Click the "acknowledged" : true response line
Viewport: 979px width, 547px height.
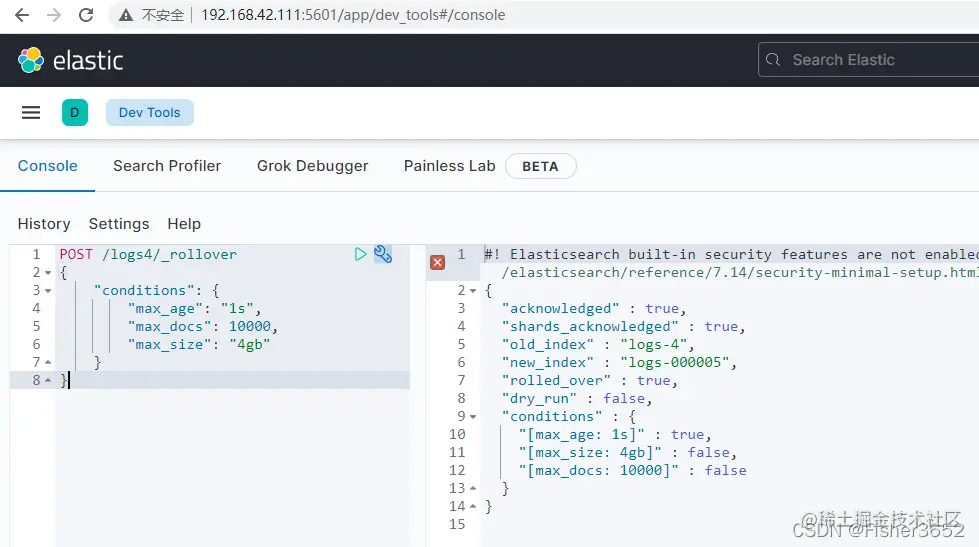tap(594, 308)
